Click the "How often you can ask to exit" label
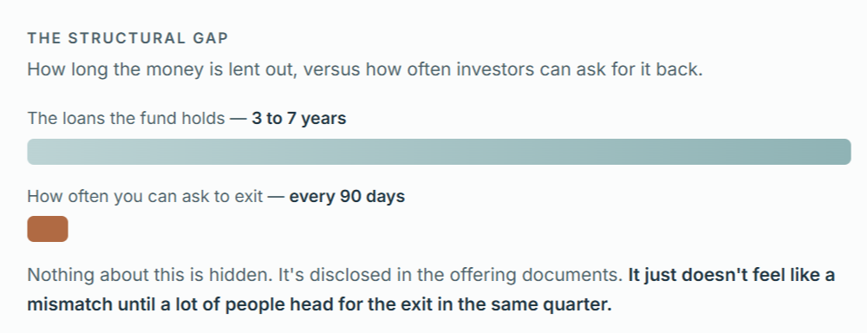The width and height of the screenshot is (868, 333). coord(145,196)
